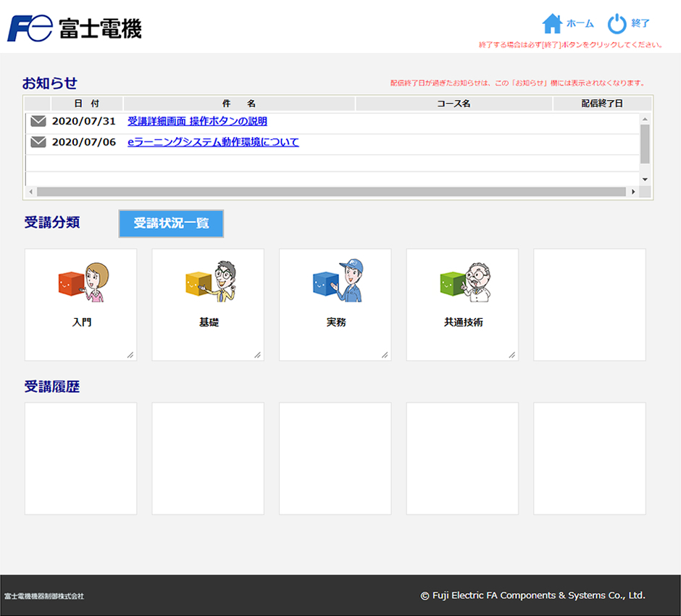Click the notice list scroll-right arrow
The image size is (681, 616).
633,191
